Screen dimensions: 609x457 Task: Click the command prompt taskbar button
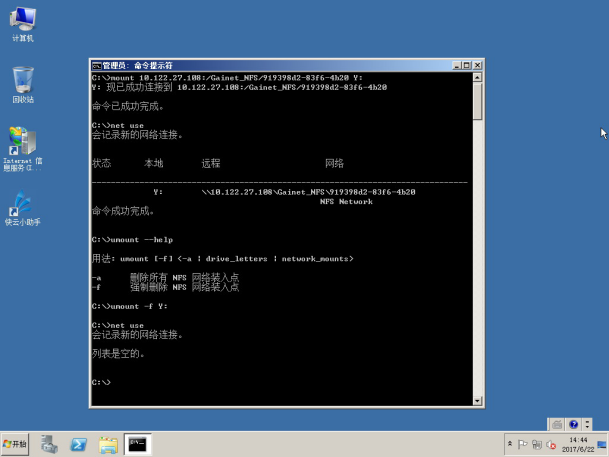click(138, 443)
